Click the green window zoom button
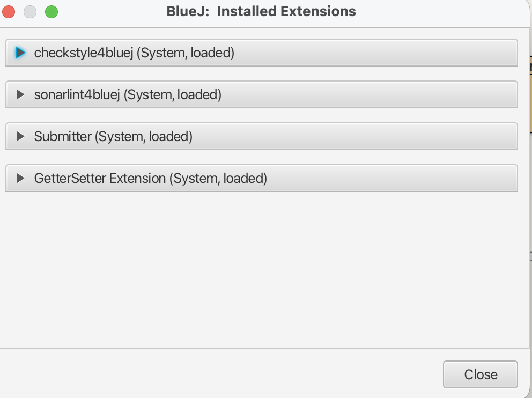Screen dimensions: 532x398 click(x=51, y=11)
